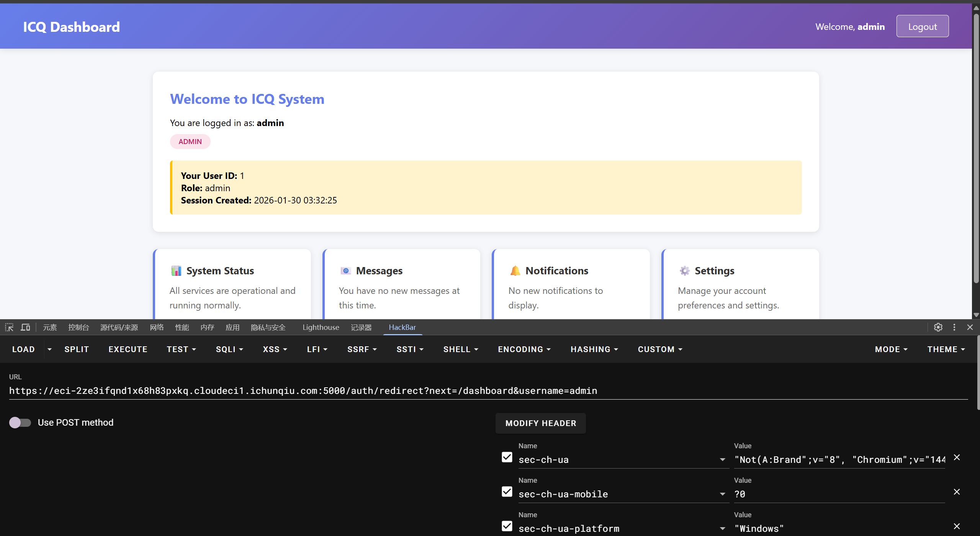The image size is (980, 536).
Task: Select the inspect element picker icon
Action: click(9, 327)
